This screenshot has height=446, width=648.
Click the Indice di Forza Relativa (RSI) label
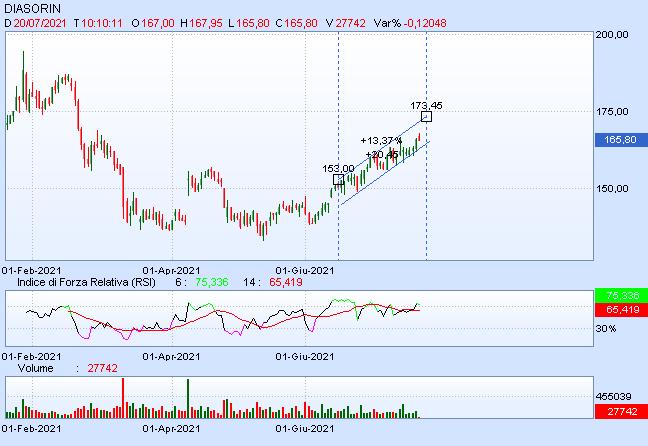click(86, 282)
